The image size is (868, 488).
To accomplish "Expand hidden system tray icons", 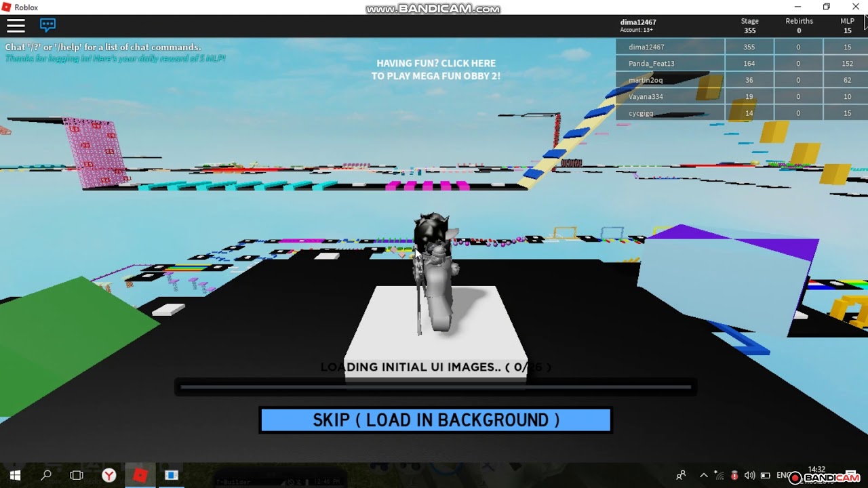I will pyautogui.click(x=703, y=476).
